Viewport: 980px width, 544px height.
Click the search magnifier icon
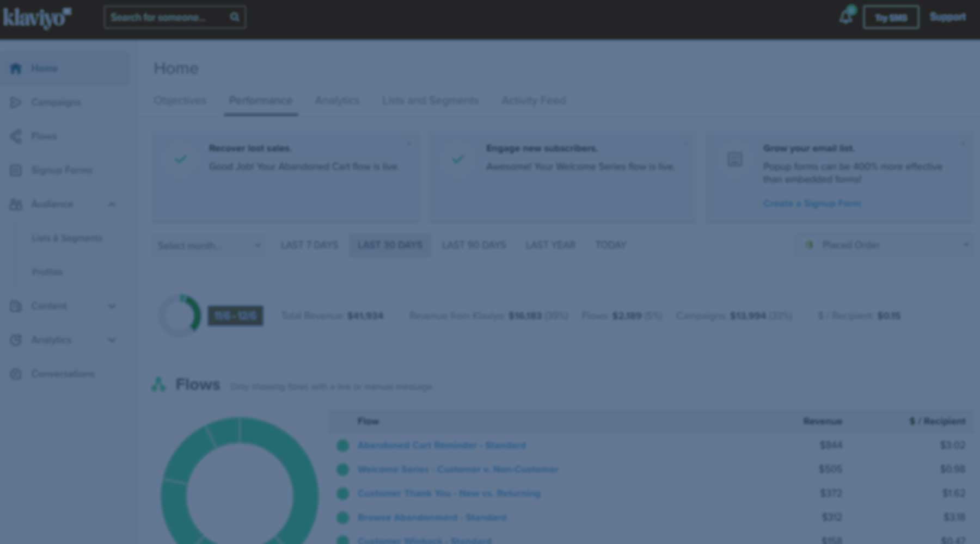[235, 17]
